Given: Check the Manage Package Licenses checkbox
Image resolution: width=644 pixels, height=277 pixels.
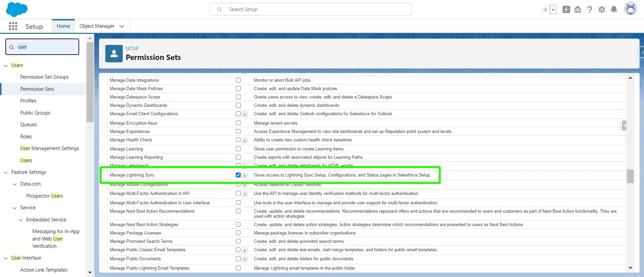Looking at the screenshot, I should pyautogui.click(x=238, y=233).
